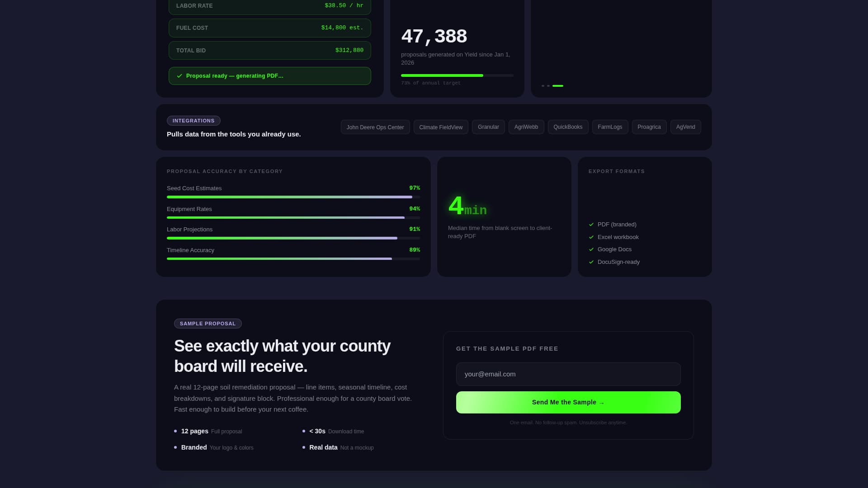Click the checkmark next to DocuSign-ready
868x488 pixels.
click(x=591, y=262)
